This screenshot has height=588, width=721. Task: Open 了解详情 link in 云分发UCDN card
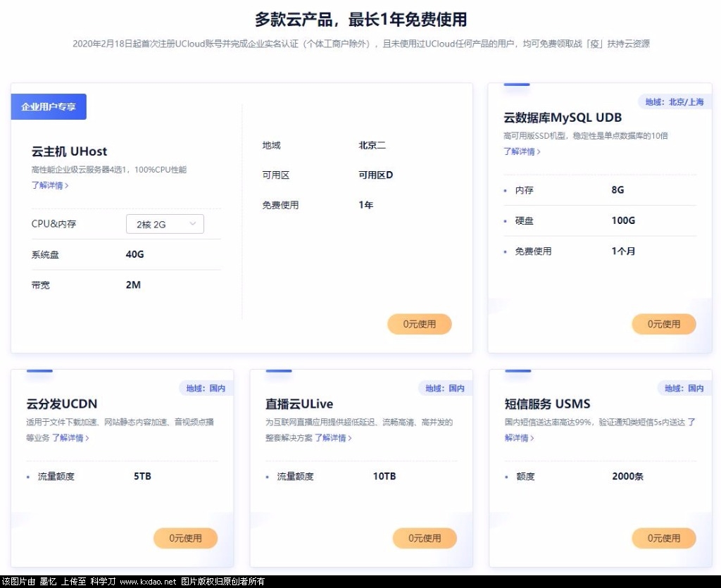click(70, 438)
